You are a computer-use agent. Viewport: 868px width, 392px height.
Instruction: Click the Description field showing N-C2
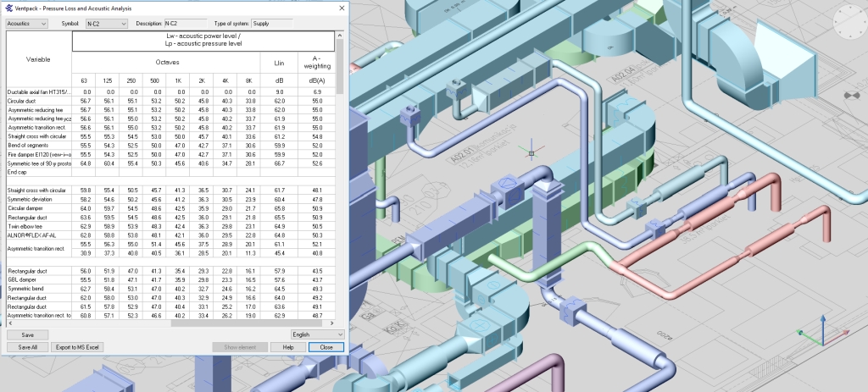click(185, 24)
